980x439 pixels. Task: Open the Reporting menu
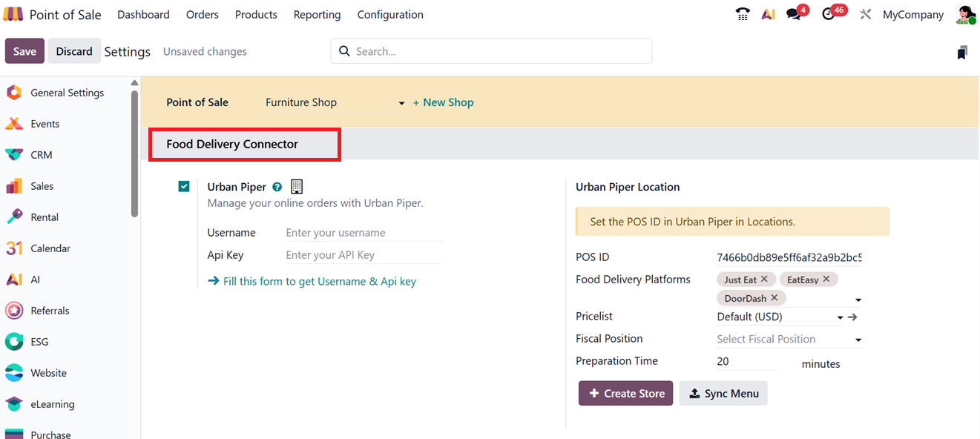tap(317, 15)
